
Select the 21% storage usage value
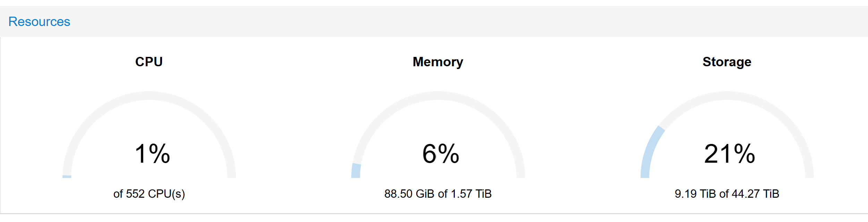tap(730, 153)
